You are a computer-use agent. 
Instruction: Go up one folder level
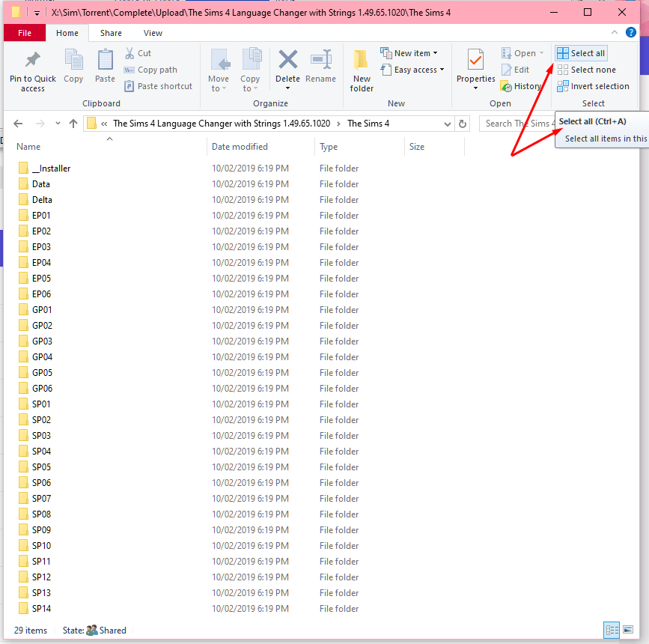pos(73,124)
